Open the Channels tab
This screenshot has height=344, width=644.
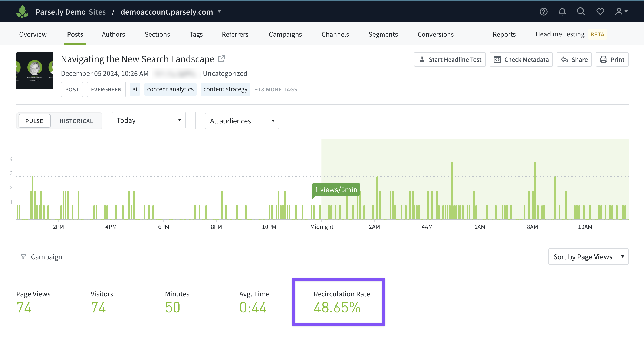tap(335, 34)
